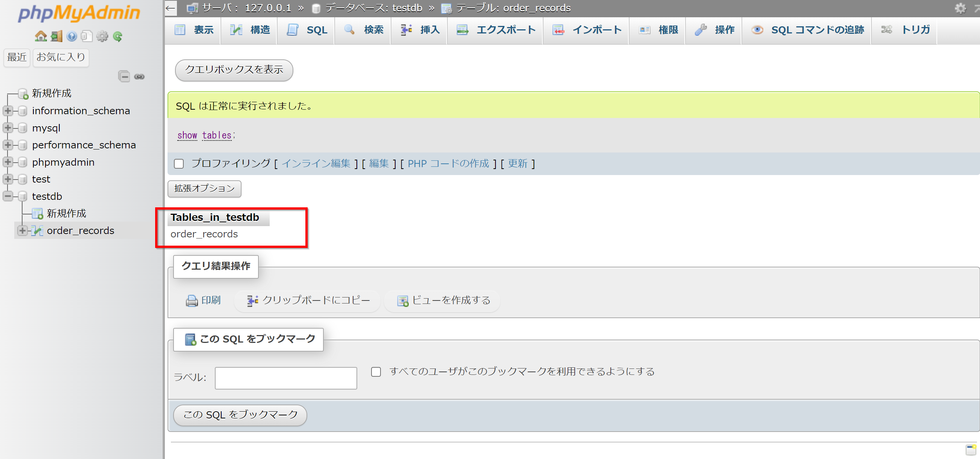Click the 更新 link
Screen dimensions: 980x459
(517, 164)
